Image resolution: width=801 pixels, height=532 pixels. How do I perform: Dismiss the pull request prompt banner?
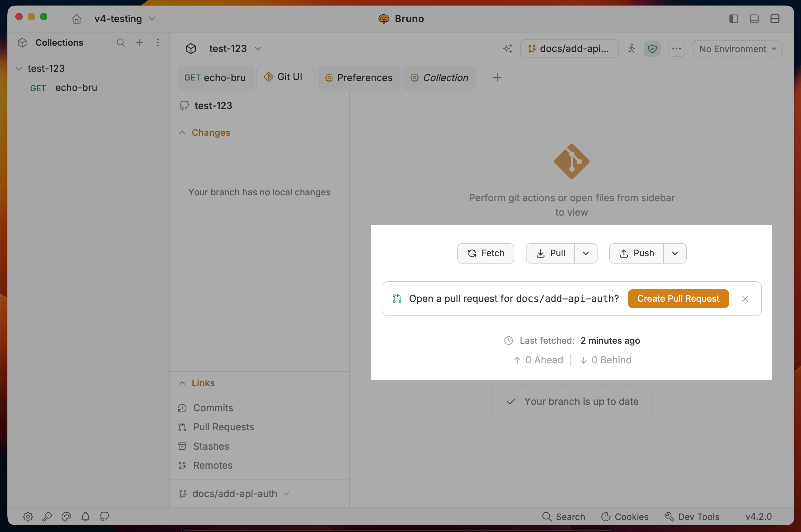tap(745, 299)
